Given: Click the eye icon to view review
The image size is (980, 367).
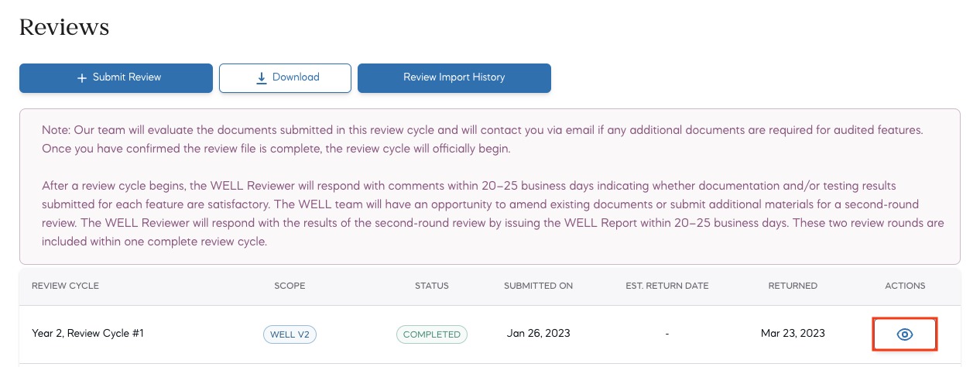Looking at the screenshot, I should tap(905, 334).
